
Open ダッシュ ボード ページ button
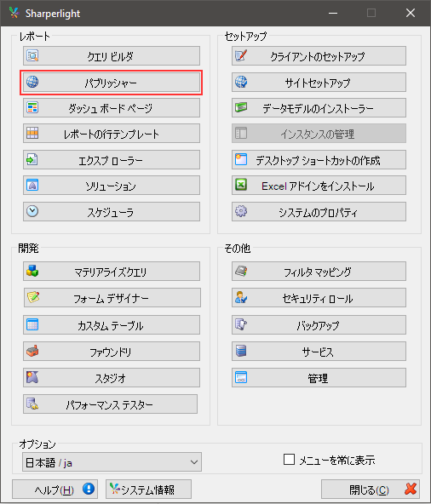(x=112, y=107)
